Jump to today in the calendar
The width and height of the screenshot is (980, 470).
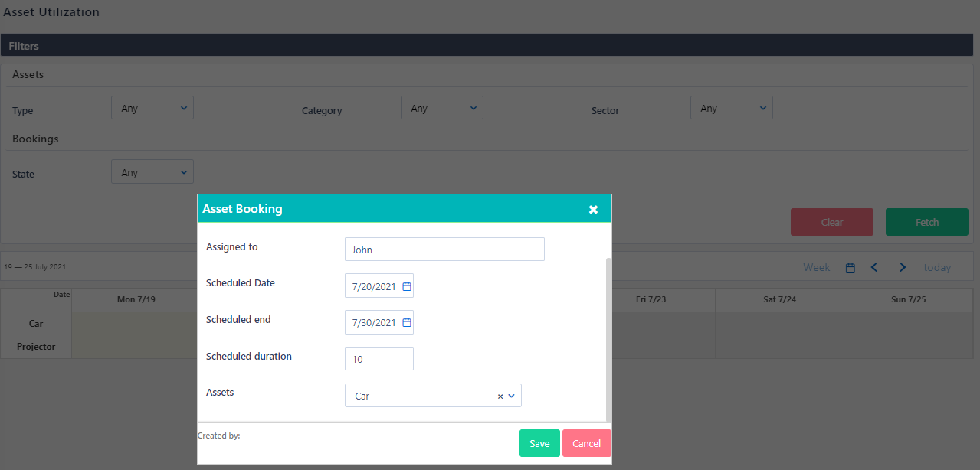936,267
